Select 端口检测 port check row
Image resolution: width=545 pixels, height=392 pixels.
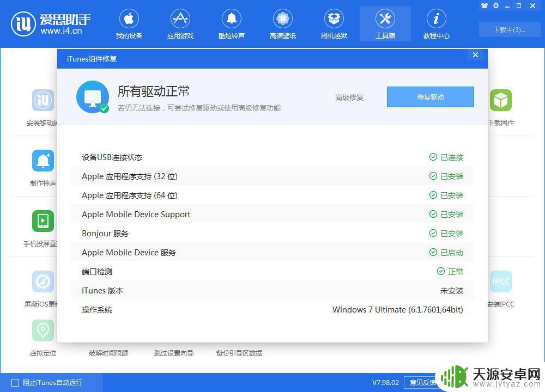(272, 272)
